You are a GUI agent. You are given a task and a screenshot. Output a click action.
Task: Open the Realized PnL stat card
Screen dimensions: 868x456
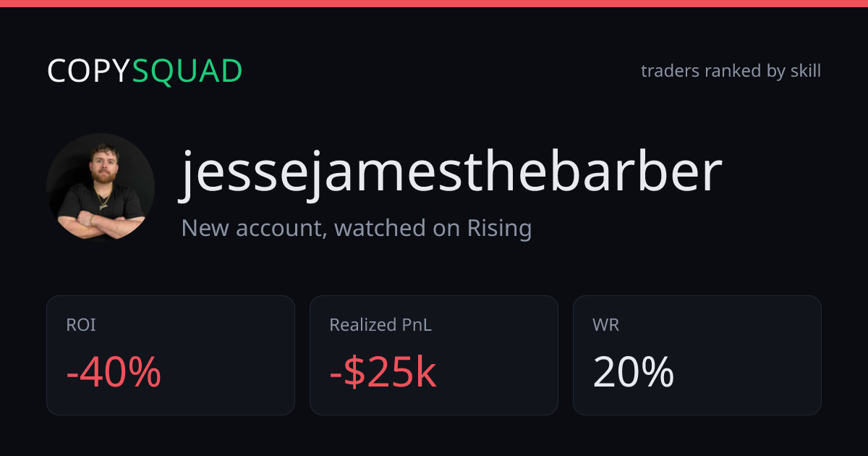pyautogui.click(x=434, y=355)
